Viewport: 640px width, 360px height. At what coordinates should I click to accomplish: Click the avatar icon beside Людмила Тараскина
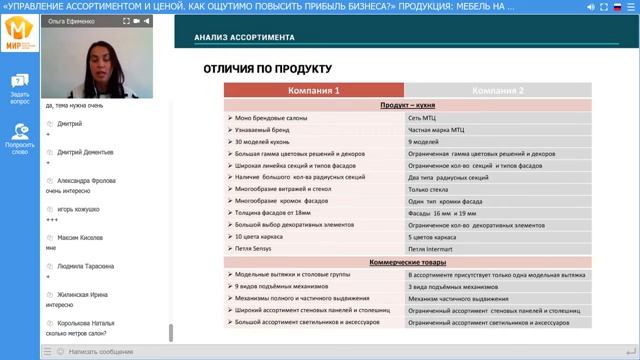click(x=50, y=266)
